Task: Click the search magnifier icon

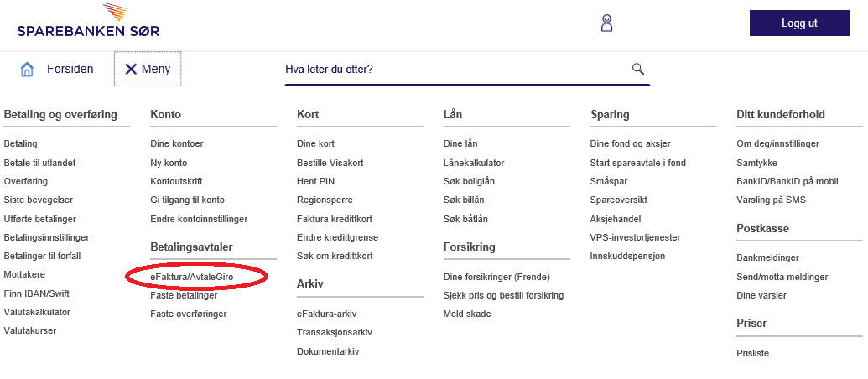Action: pos(637,69)
